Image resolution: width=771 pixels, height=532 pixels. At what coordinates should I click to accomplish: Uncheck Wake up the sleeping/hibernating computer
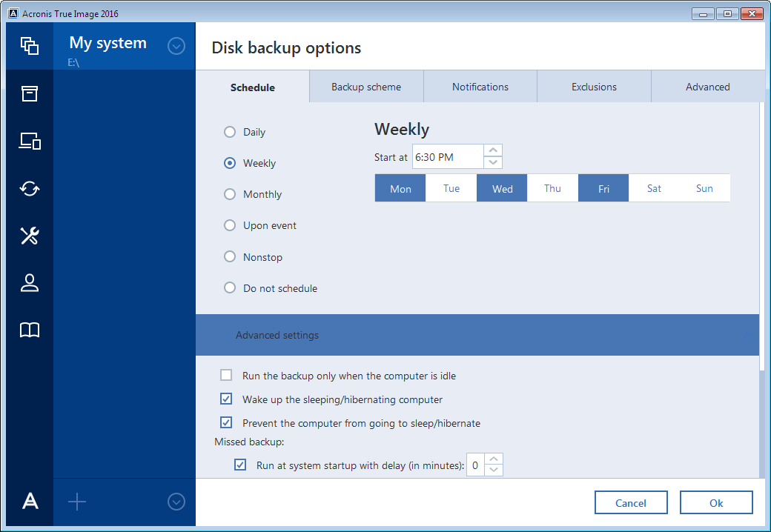tap(226, 399)
